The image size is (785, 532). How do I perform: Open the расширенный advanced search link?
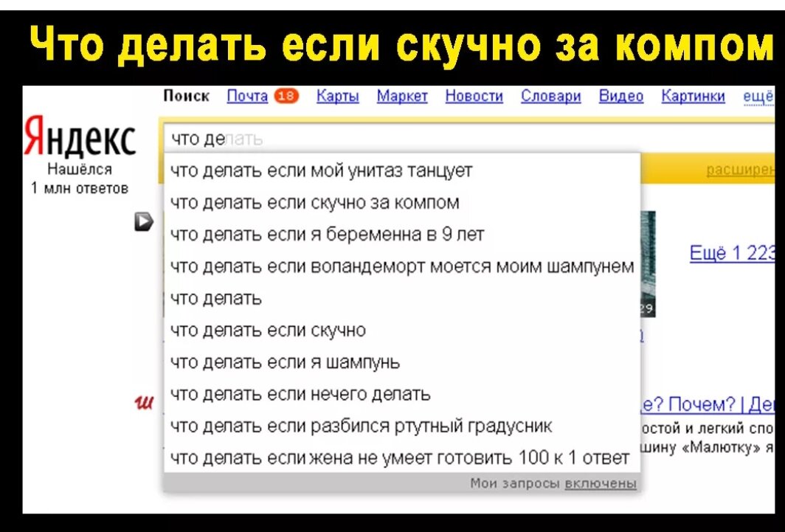(740, 170)
